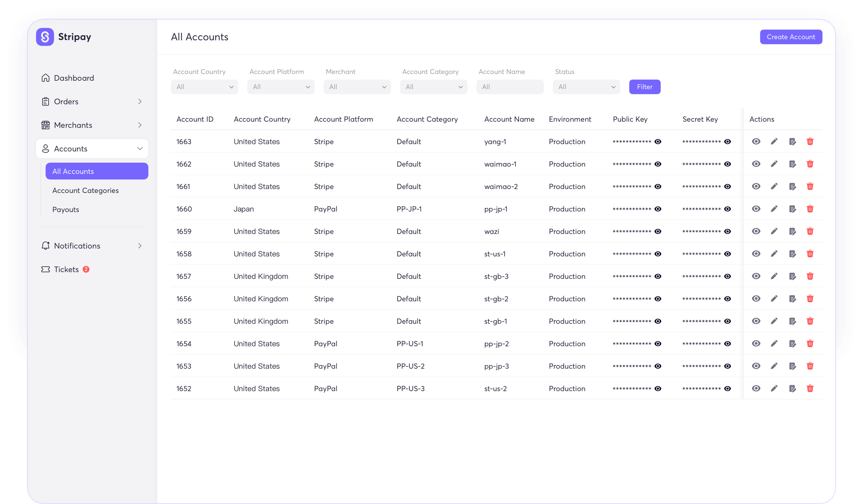863x504 pixels.
Task: Delete account 1661 waimao-2
Action: pyautogui.click(x=810, y=187)
